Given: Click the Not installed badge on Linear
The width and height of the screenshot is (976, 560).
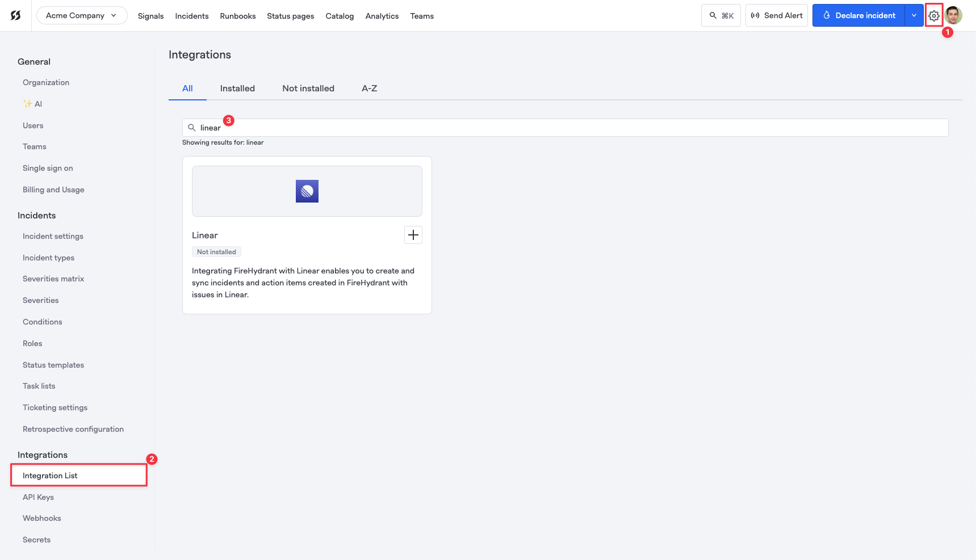Looking at the screenshot, I should coord(216,252).
